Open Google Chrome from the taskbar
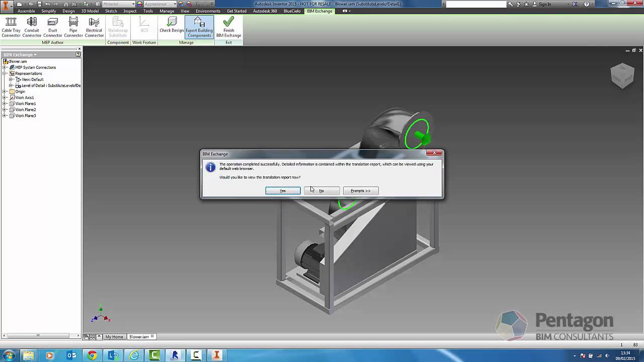This screenshot has width=644, height=362. click(92, 355)
